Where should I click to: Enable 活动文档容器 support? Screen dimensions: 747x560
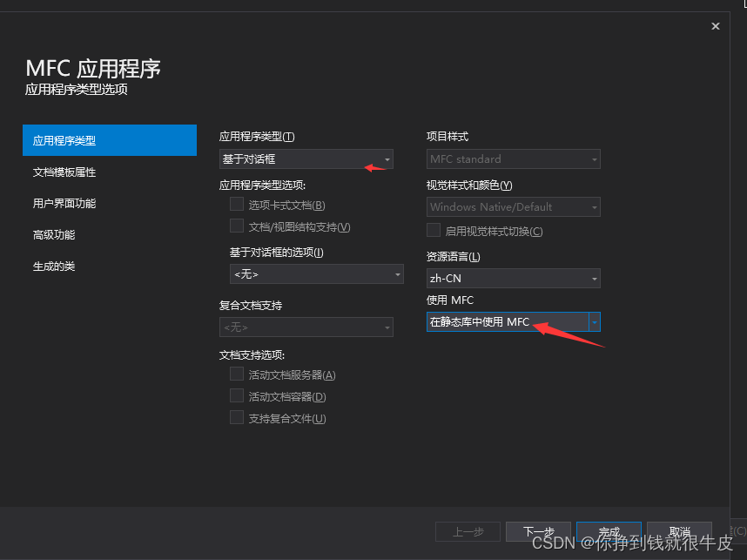pyautogui.click(x=236, y=396)
